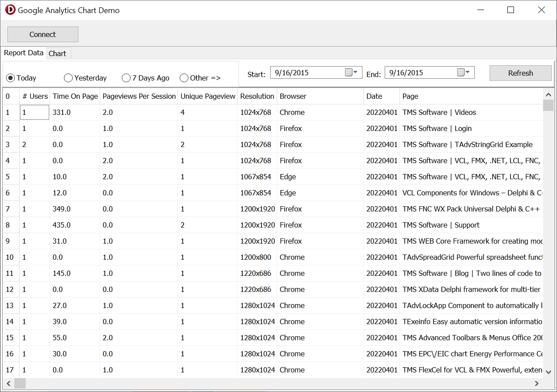The width and height of the screenshot is (557, 392).
Task: Select the Page cell TMS Software | Login
Action: click(x=471, y=128)
